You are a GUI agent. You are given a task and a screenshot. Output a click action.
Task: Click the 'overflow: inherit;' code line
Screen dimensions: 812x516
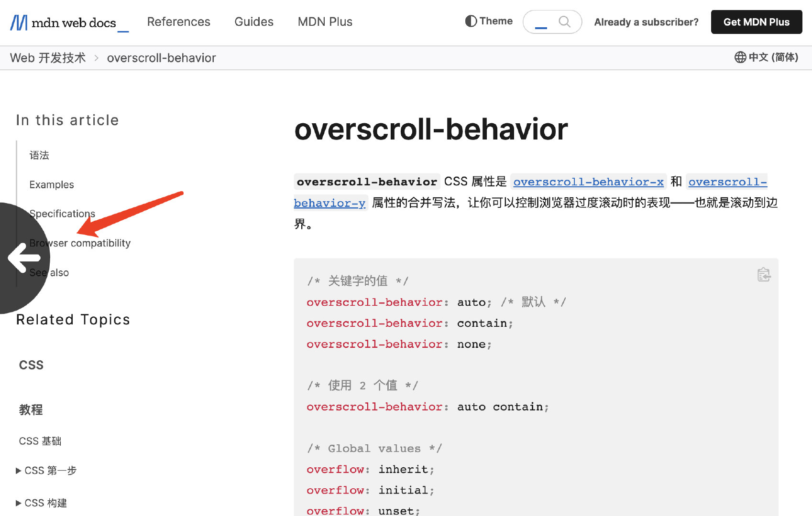click(x=371, y=470)
